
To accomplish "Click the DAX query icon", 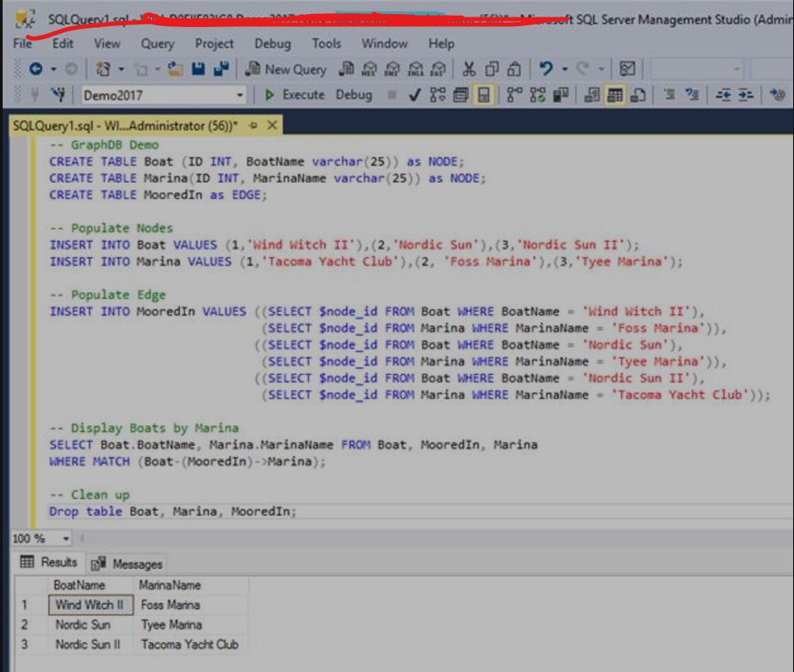I will tap(438, 68).
